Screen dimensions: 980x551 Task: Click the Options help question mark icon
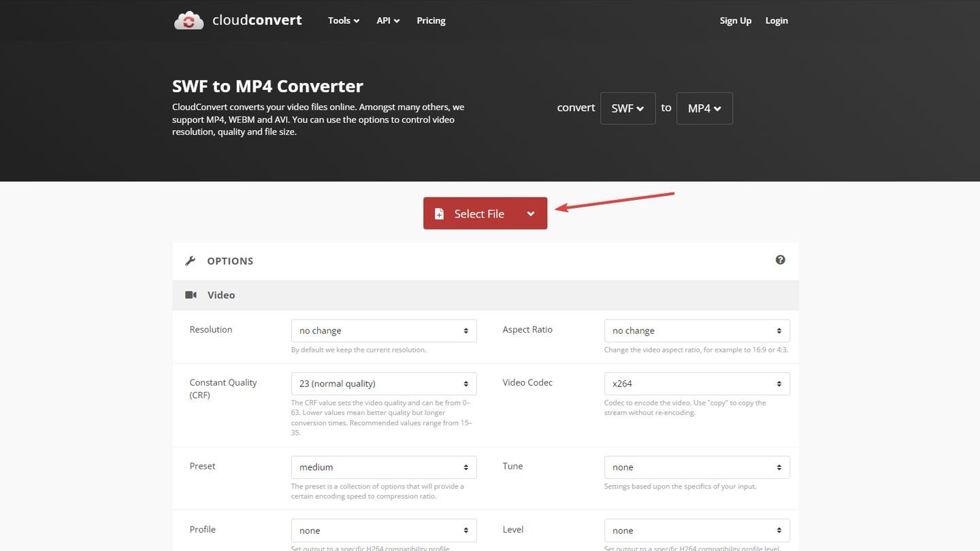(781, 260)
